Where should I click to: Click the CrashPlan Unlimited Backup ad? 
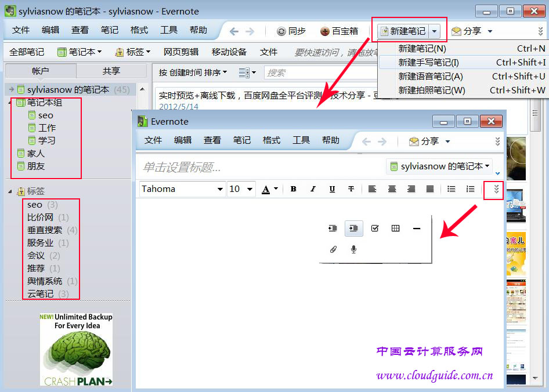pos(76,349)
